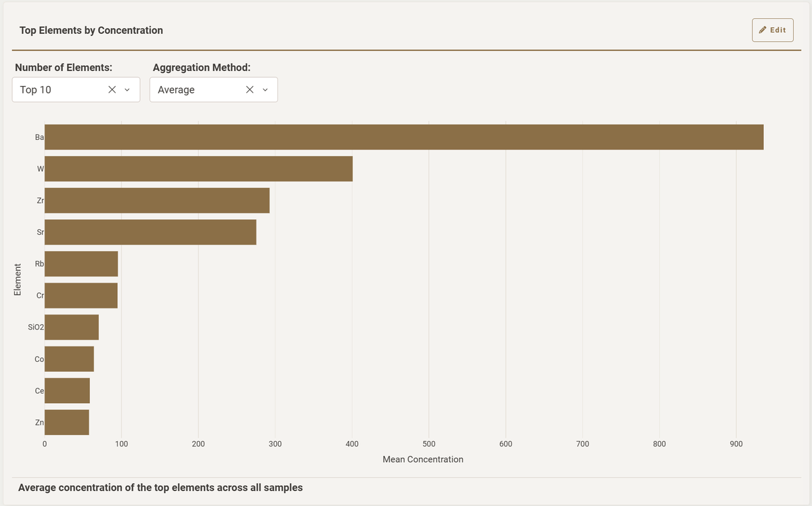The image size is (812, 506).
Task: Click the chevron icon in the Number of Elements field
Action: [128, 90]
